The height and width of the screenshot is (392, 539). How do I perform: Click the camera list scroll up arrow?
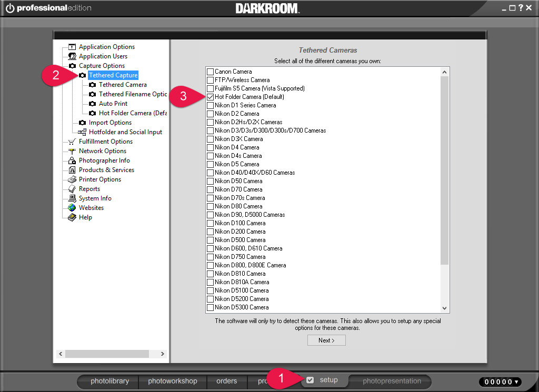(444, 72)
